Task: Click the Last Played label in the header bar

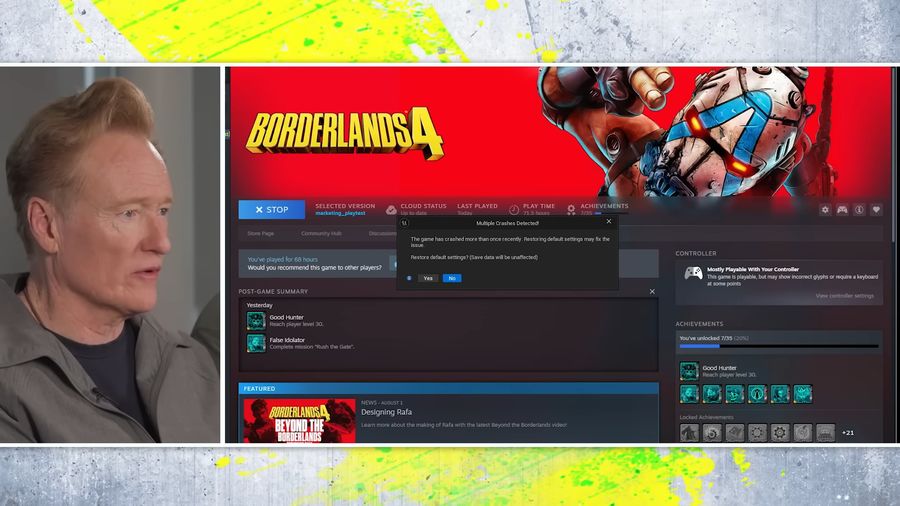Action: click(477, 206)
